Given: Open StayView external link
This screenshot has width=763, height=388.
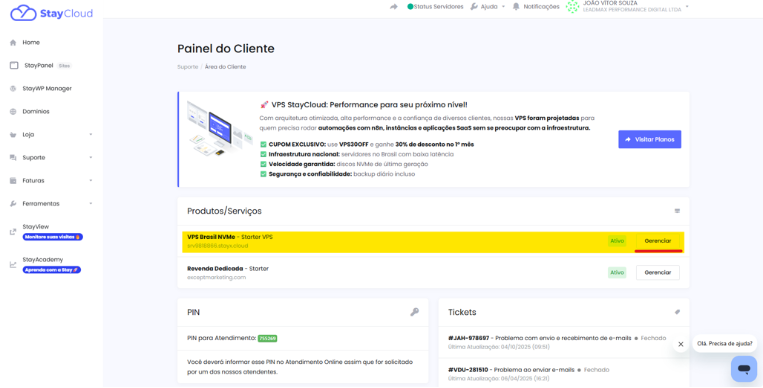Looking at the screenshot, I should (36, 226).
